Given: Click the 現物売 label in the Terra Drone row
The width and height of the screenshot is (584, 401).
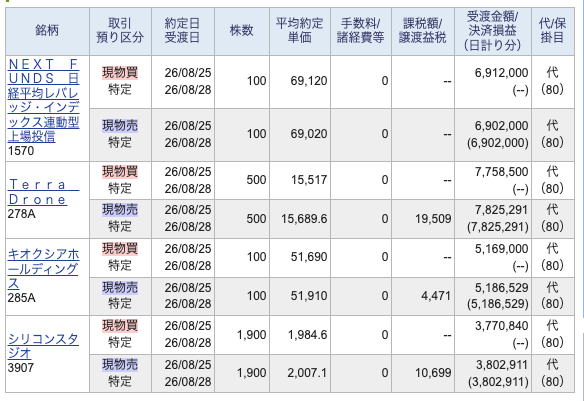Looking at the screenshot, I should point(120,210).
